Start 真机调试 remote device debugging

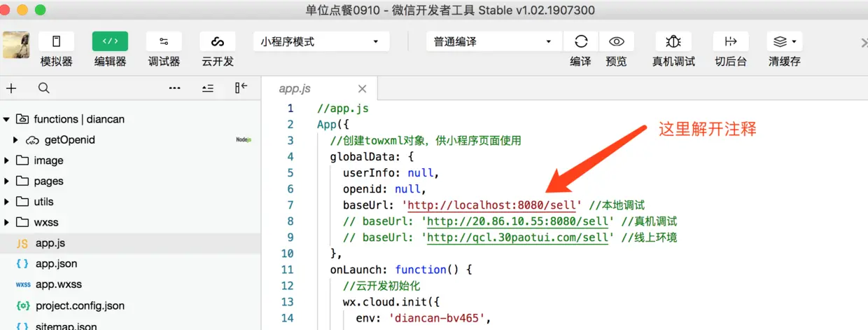click(673, 41)
